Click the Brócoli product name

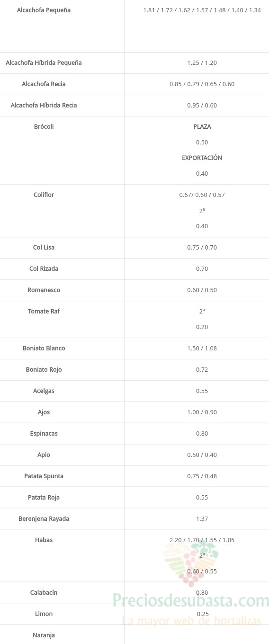(44, 126)
